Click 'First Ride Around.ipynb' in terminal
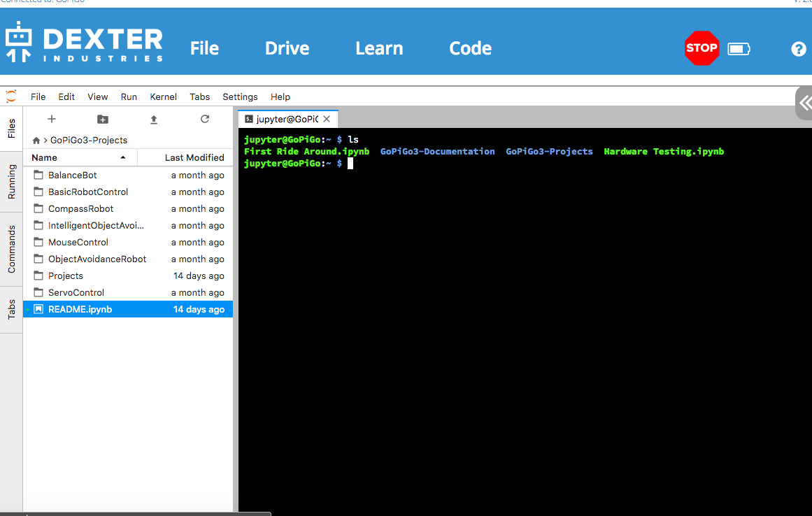 pos(306,152)
